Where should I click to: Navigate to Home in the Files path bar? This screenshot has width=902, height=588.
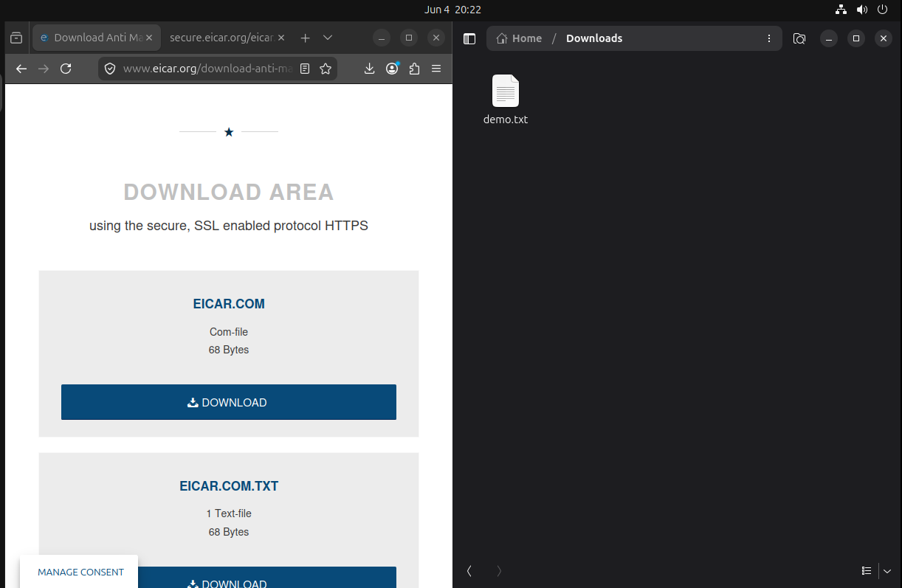(x=519, y=38)
